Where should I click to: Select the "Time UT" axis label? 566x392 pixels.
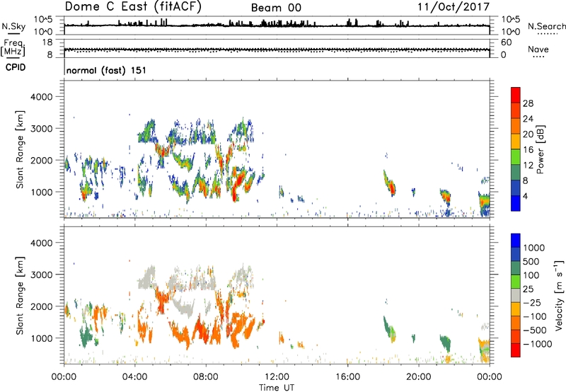click(x=277, y=388)
